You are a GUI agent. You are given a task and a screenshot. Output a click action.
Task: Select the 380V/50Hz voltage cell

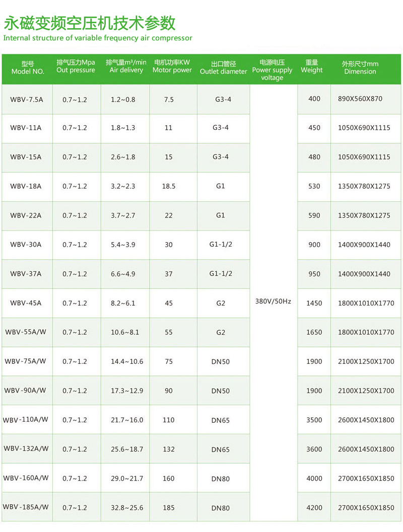(x=274, y=302)
